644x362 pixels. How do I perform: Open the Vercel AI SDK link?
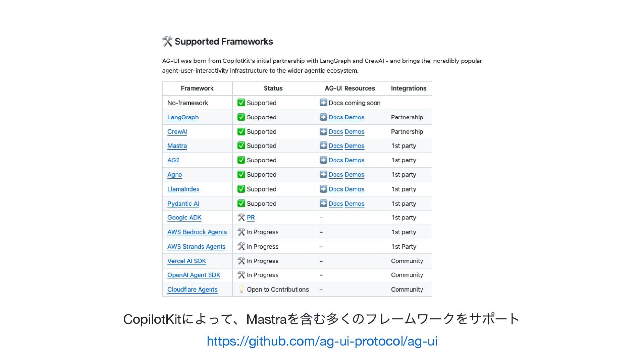click(x=187, y=261)
